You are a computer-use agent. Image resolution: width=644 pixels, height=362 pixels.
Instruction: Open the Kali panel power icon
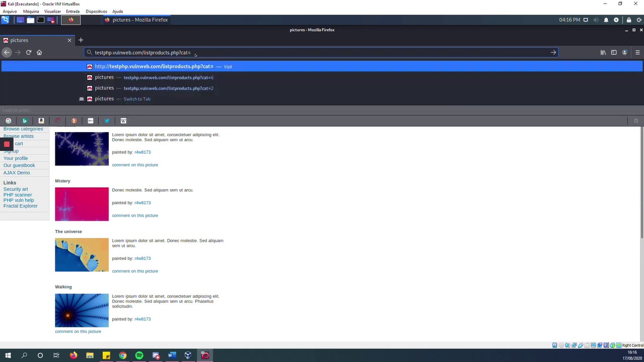pos(638,20)
